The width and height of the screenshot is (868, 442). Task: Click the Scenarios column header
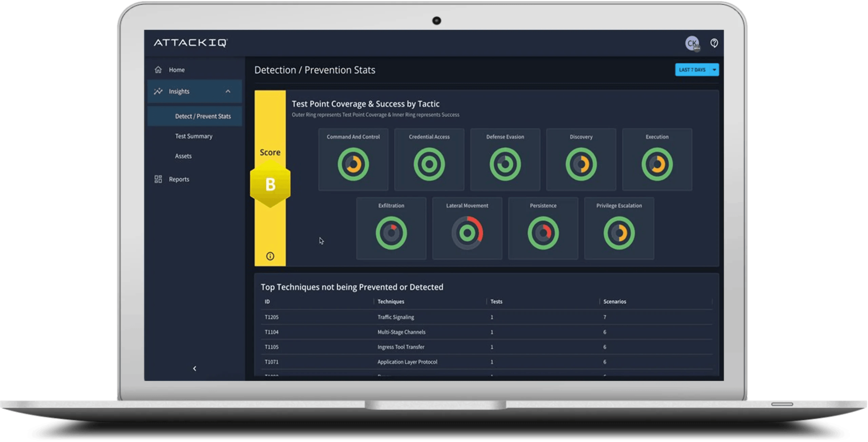click(x=615, y=301)
